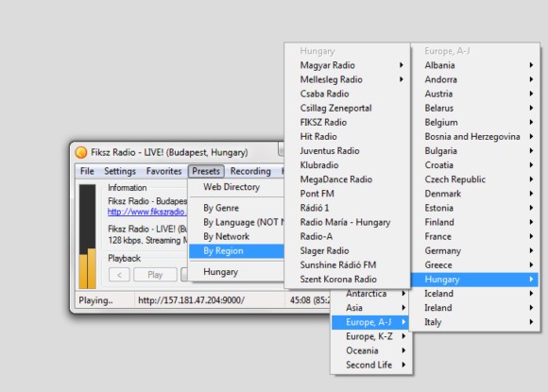Select By Genre in Presets menu
The image size is (548, 392).
click(236, 208)
